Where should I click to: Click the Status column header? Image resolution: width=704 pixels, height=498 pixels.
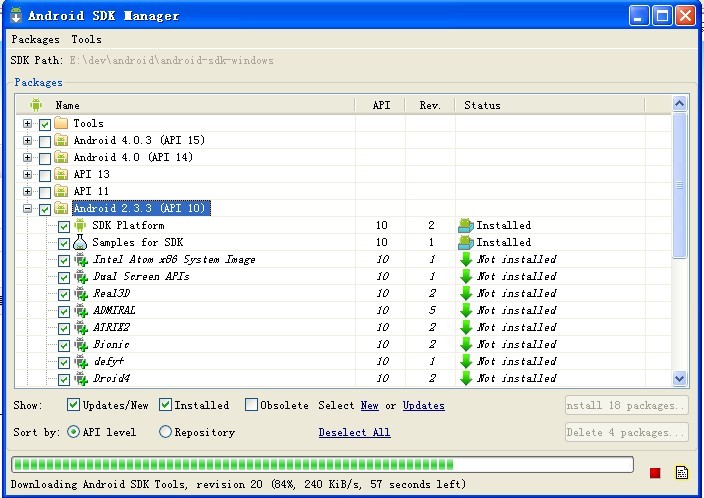[550, 105]
